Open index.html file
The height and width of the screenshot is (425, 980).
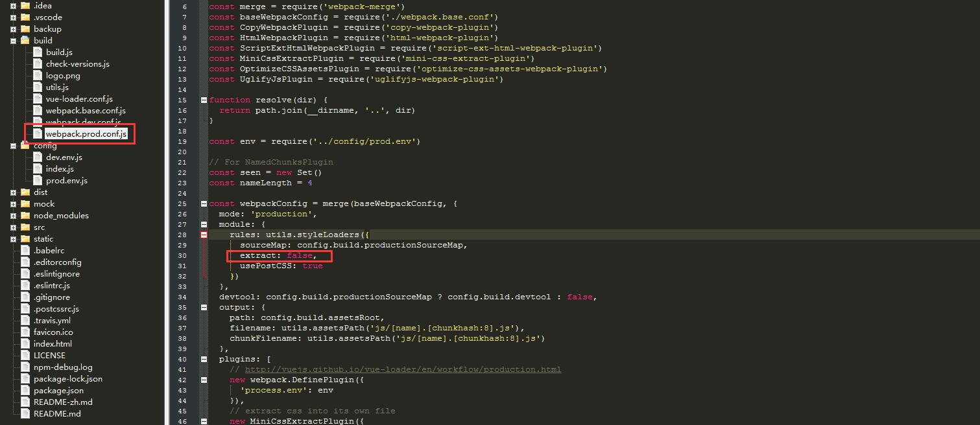pos(53,343)
